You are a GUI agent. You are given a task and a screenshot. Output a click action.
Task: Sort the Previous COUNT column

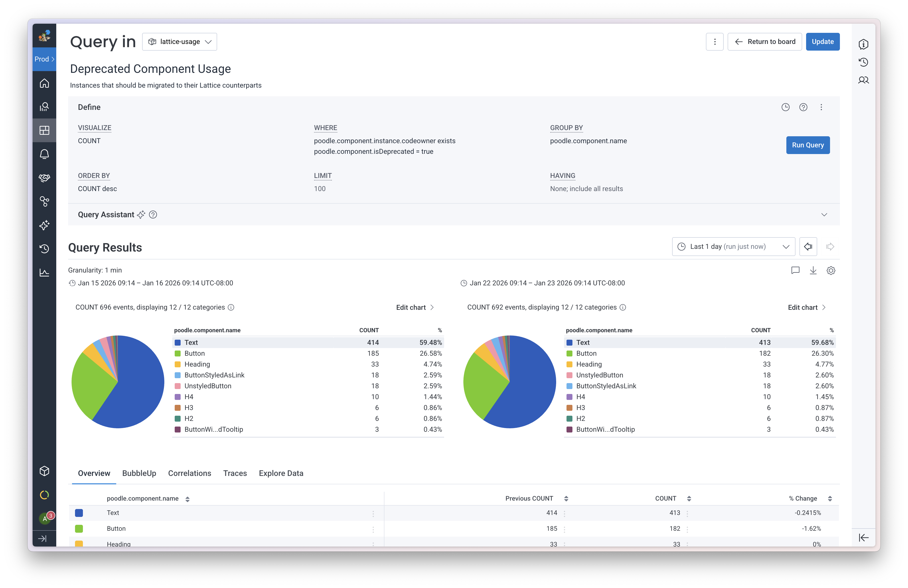click(566, 499)
